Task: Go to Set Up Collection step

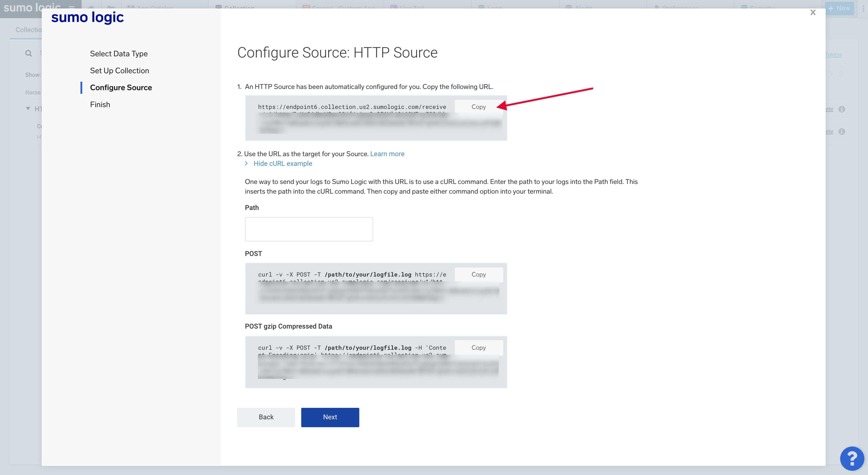Action: [119, 70]
